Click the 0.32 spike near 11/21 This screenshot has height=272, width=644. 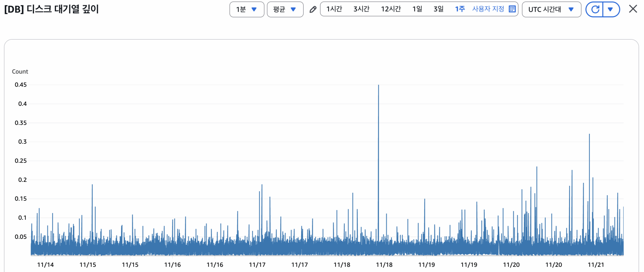point(589,136)
